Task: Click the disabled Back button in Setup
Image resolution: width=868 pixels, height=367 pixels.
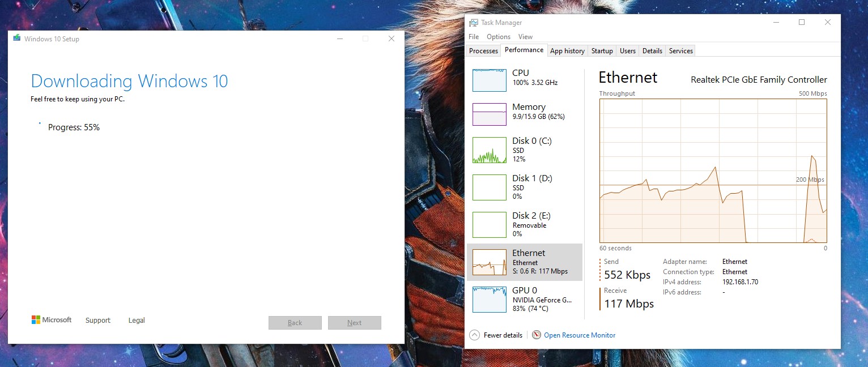Action: (295, 323)
